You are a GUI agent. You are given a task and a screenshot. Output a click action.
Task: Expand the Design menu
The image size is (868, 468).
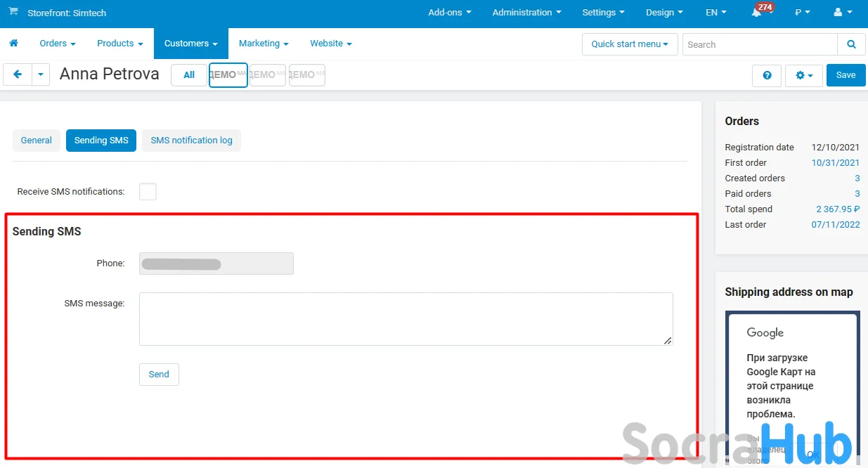tap(665, 13)
